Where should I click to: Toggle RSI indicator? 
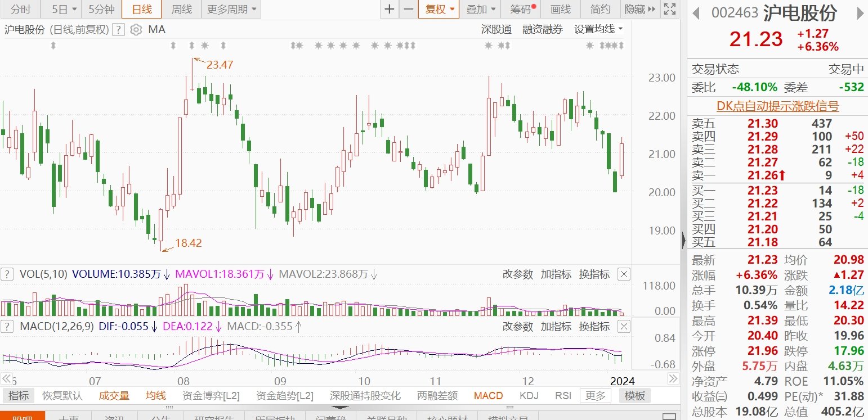[563, 396]
